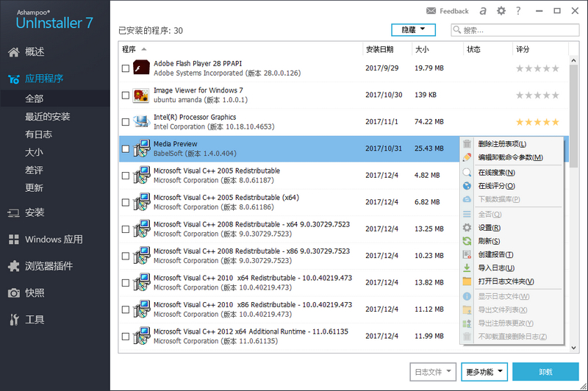
Task: Click the list scrollbar up arrow
Action: (573, 60)
